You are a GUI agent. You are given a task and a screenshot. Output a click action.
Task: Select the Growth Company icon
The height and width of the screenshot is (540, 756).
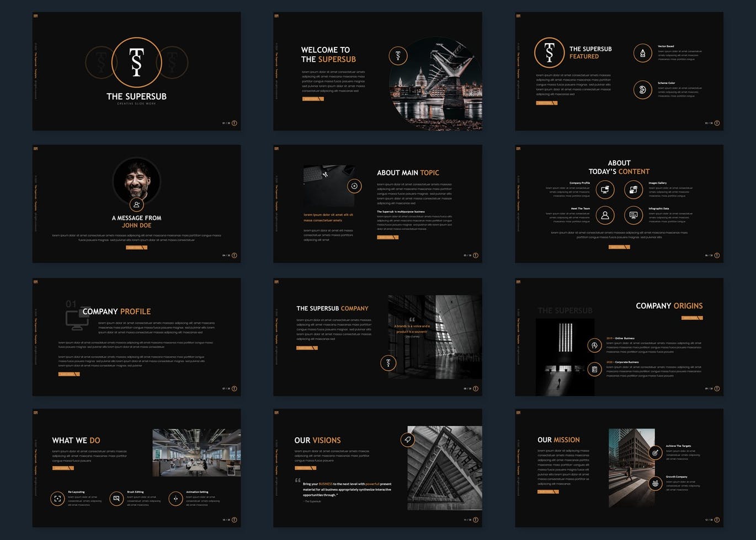point(655,484)
